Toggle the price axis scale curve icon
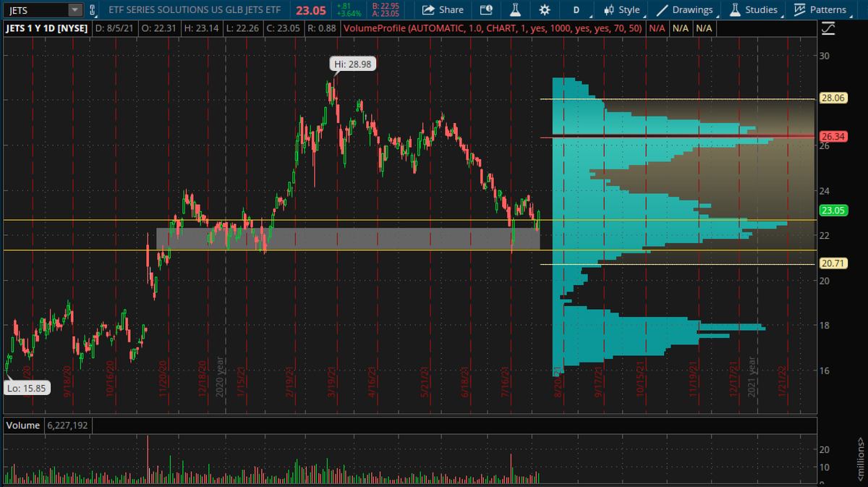Screen dimensions: 868x487 [x=829, y=28]
